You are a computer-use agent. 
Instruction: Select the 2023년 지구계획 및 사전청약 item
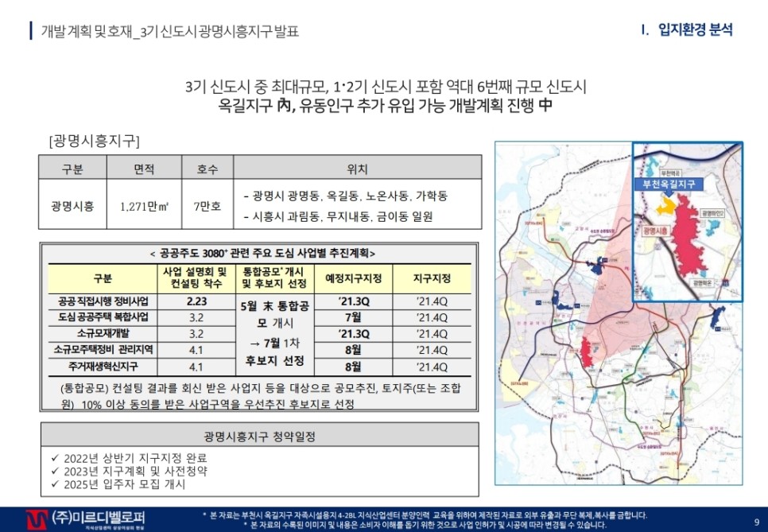point(130,472)
